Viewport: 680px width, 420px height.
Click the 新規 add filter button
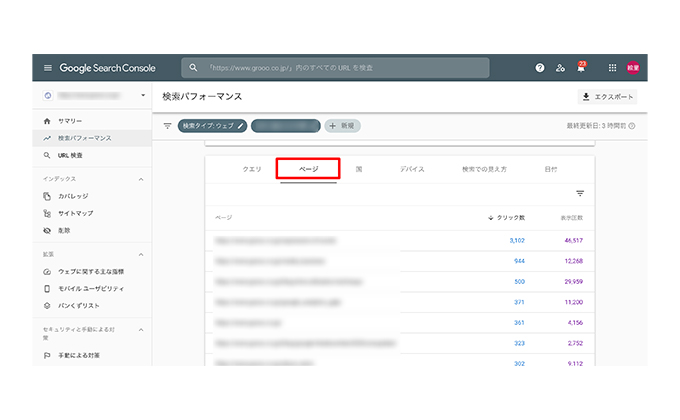pyautogui.click(x=342, y=126)
